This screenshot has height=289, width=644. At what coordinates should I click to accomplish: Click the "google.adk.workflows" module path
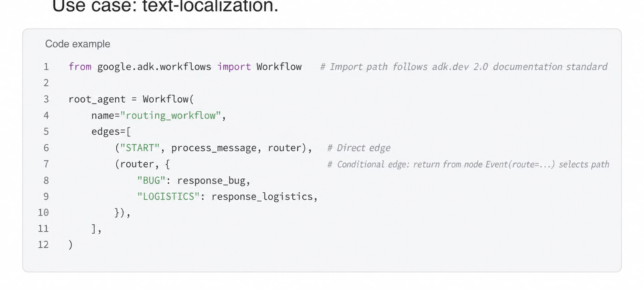coord(154,67)
